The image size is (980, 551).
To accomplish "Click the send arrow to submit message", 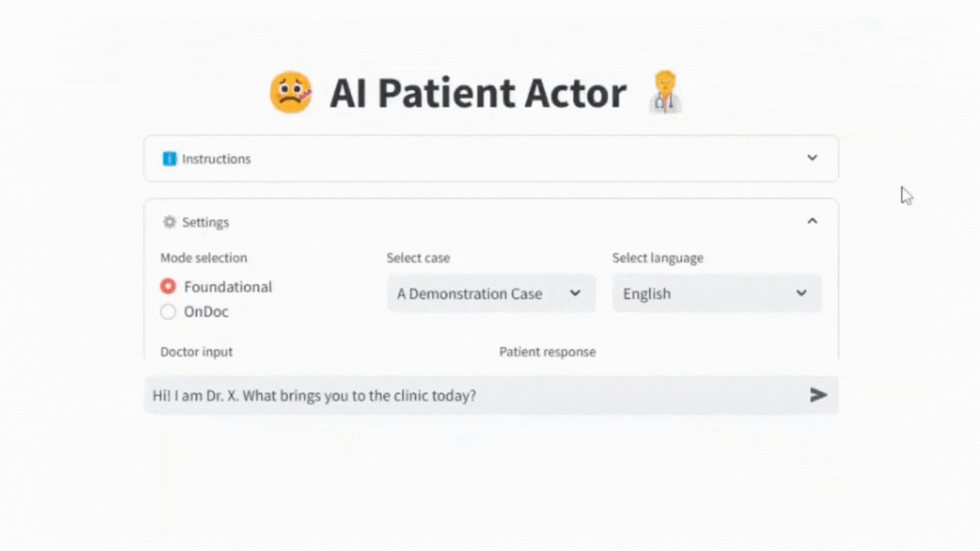I will [x=818, y=395].
